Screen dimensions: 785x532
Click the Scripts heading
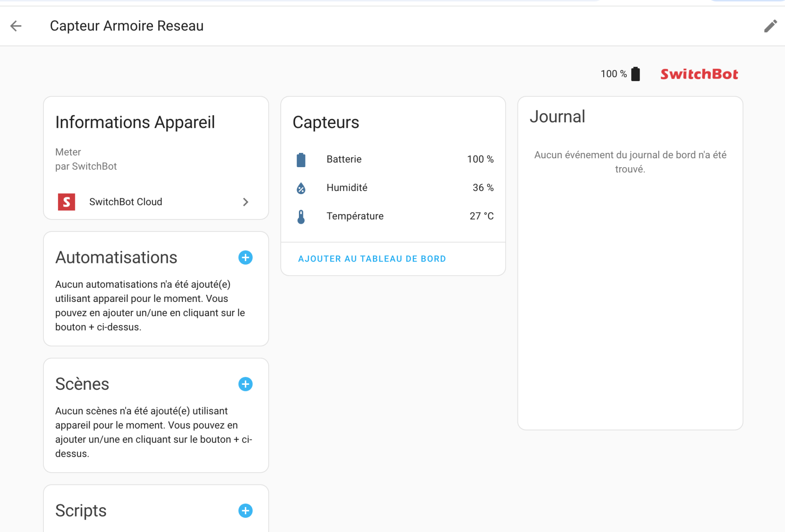click(81, 511)
